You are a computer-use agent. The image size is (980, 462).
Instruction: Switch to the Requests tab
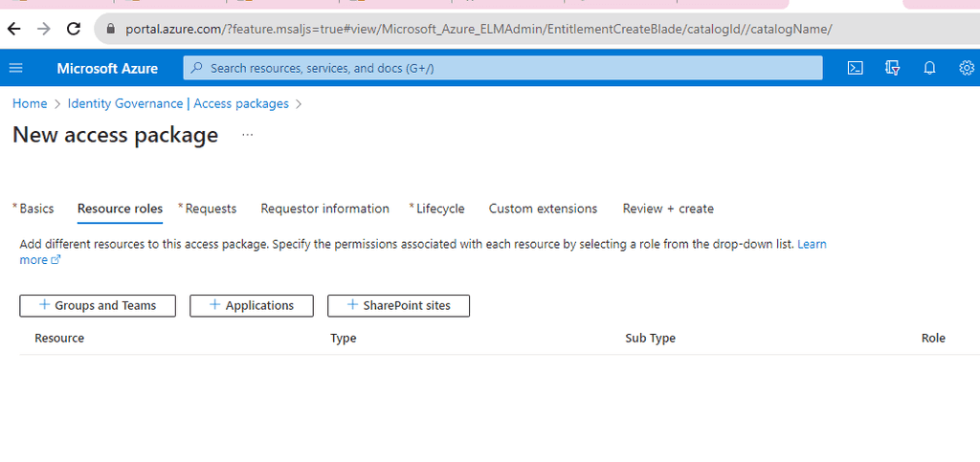pos(211,209)
